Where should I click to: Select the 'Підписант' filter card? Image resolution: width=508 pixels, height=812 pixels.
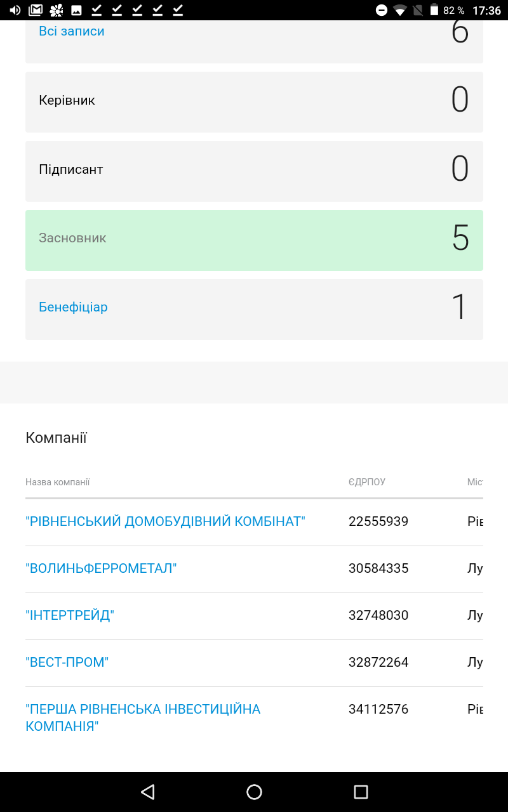coord(254,171)
